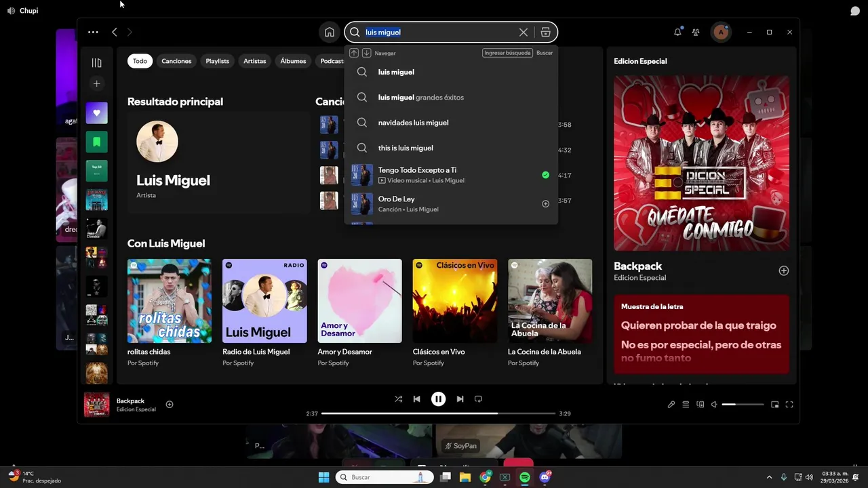Show lyrics via microphone icon

coord(671,405)
